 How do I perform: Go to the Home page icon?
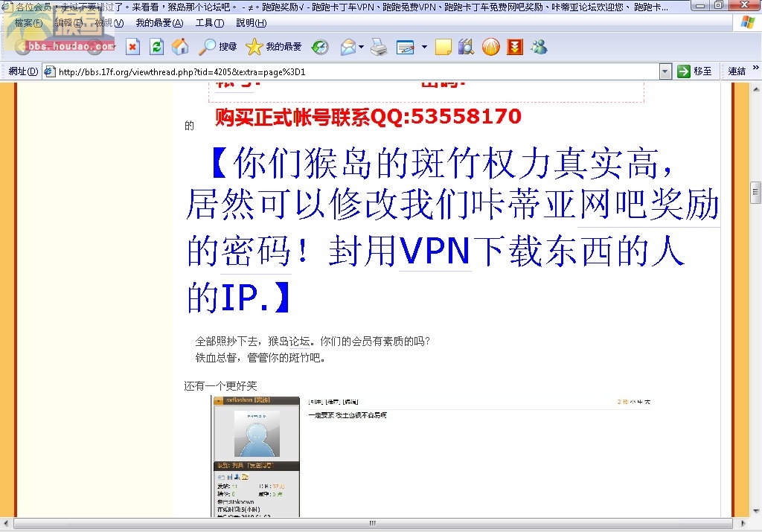pyautogui.click(x=180, y=47)
